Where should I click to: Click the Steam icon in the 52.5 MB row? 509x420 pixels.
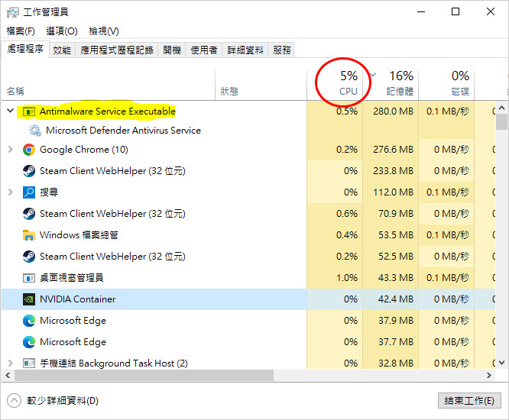click(29, 257)
